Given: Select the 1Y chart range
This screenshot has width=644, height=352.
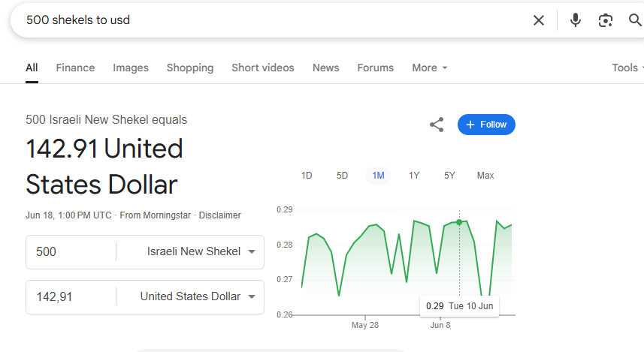Looking at the screenshot, I should 414,176.
